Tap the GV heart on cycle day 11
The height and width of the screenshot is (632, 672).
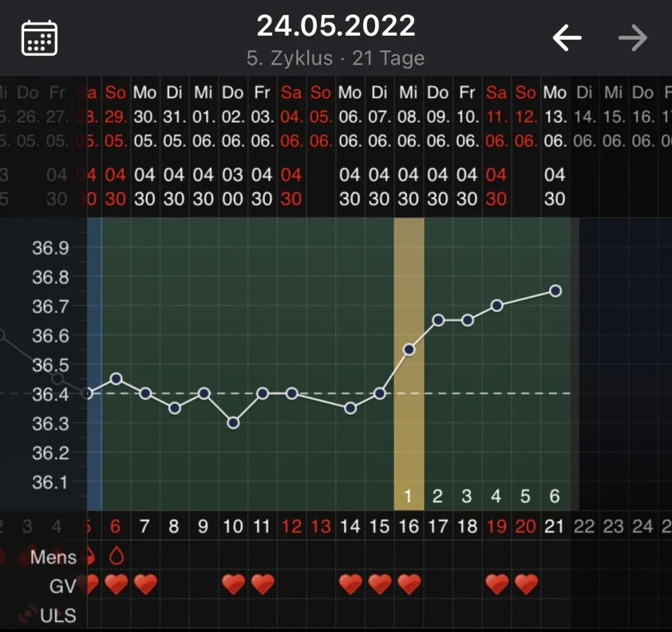263,584
